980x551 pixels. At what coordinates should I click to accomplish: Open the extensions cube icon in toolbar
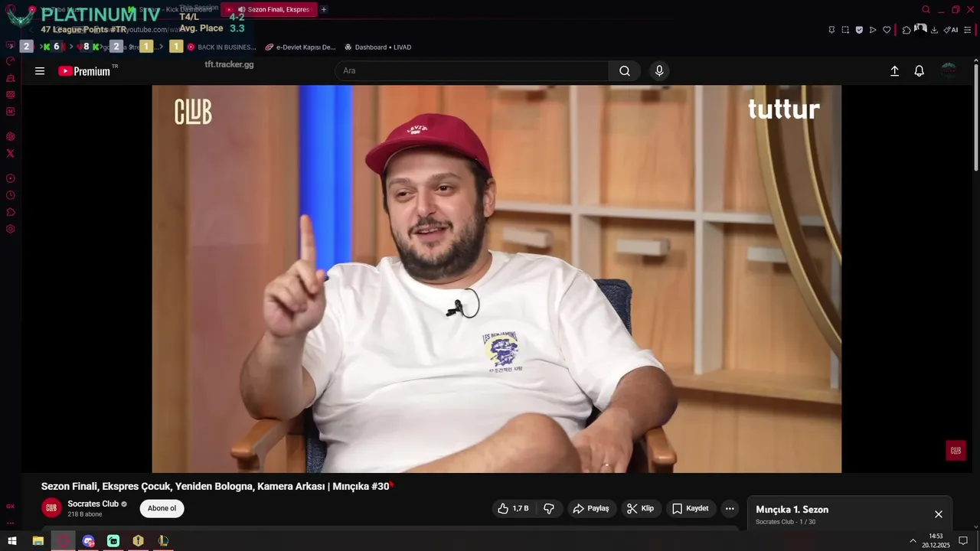coord(906,30)
